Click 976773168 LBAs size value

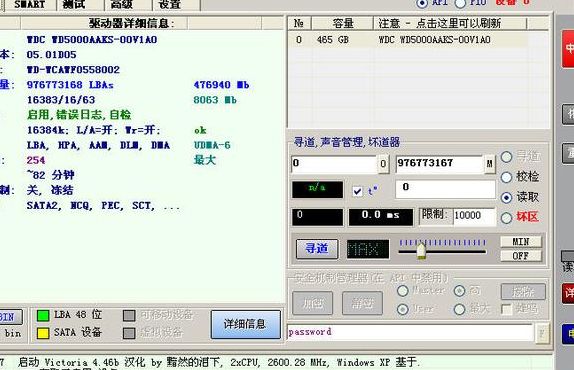(x=70, y=85)
